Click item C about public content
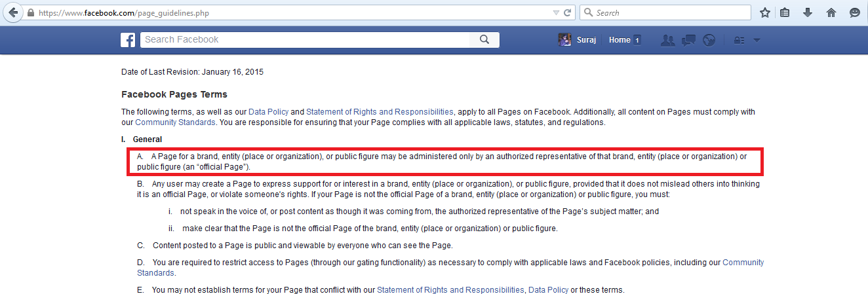868x294 pixels. point(295,246)
